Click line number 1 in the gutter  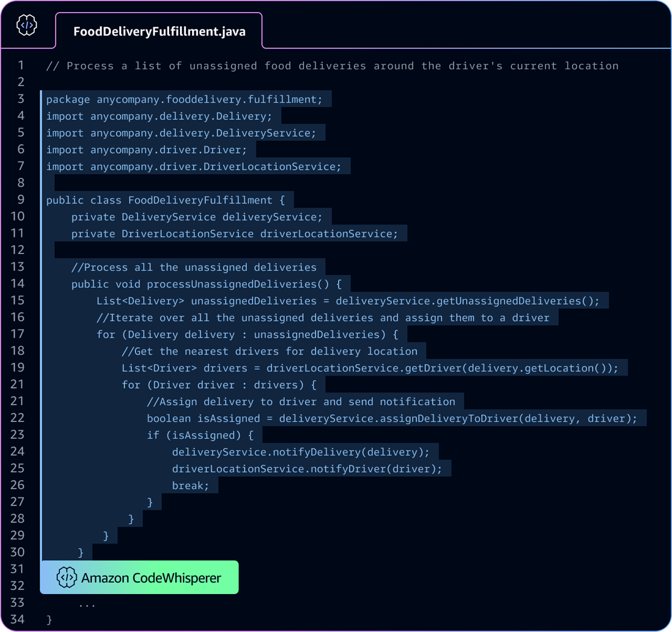[x=21, y=65]
